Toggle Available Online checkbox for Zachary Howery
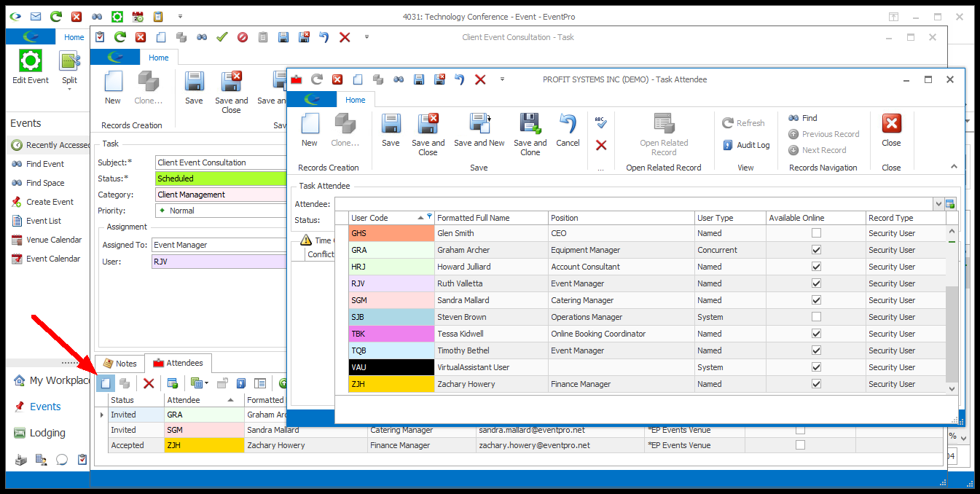The image size is (980, 494). (x=816, y=384)
